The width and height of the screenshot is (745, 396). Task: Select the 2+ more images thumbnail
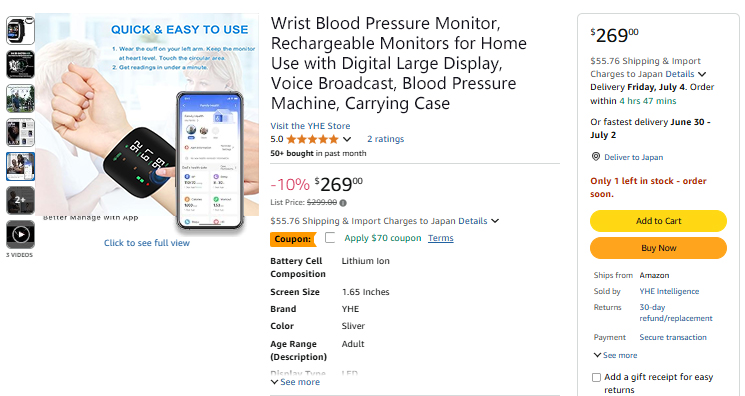tap(20, 200)
